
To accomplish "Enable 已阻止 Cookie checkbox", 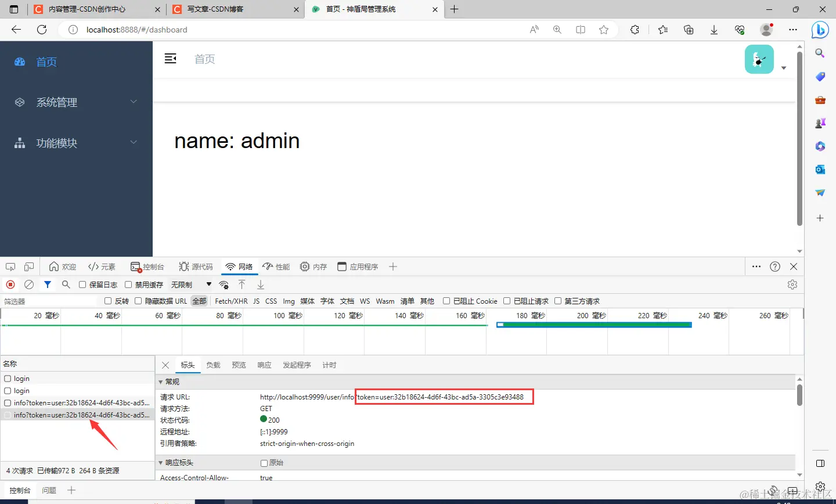I will coord(446,301).
